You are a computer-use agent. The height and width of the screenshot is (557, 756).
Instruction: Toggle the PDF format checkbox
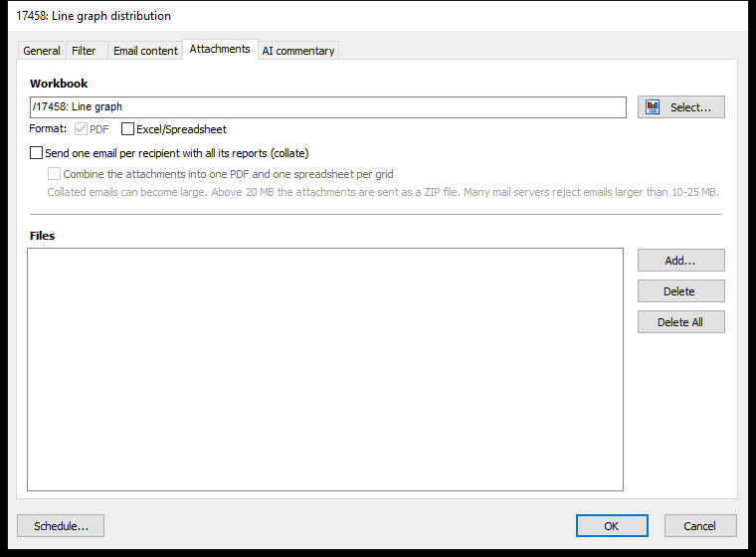coord(81,129)
